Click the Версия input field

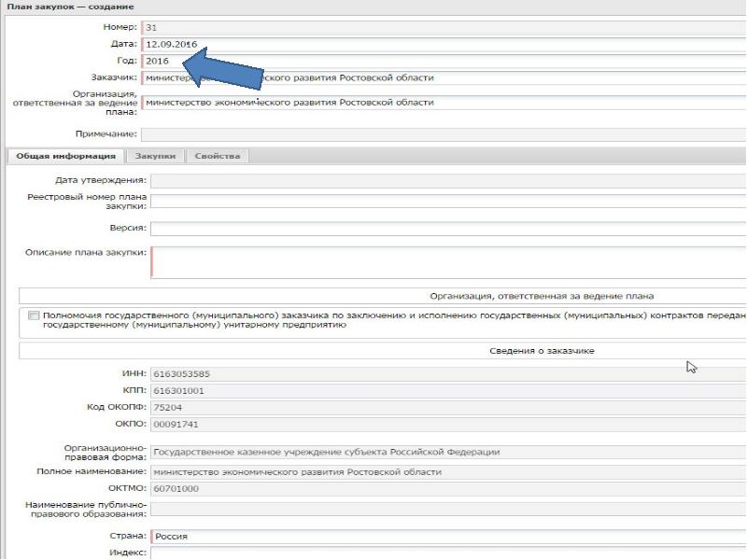pyautogui.click(x=449, y=228)
